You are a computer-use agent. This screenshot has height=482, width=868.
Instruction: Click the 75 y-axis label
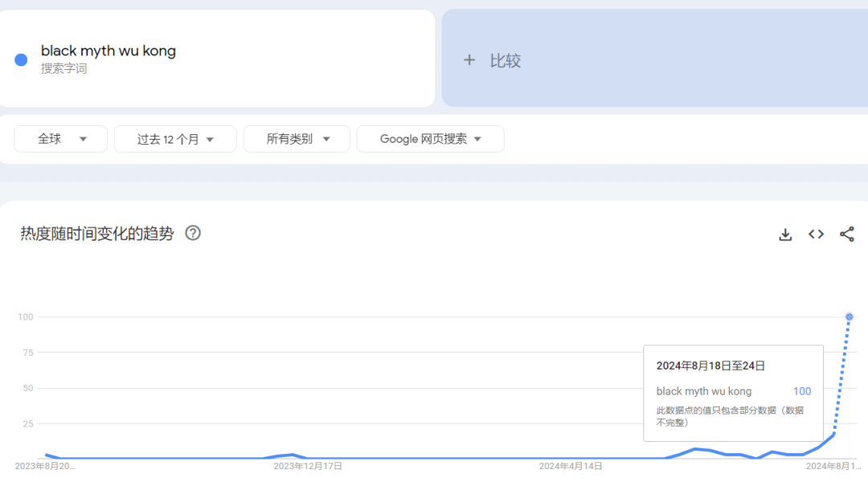pos(27,353)
